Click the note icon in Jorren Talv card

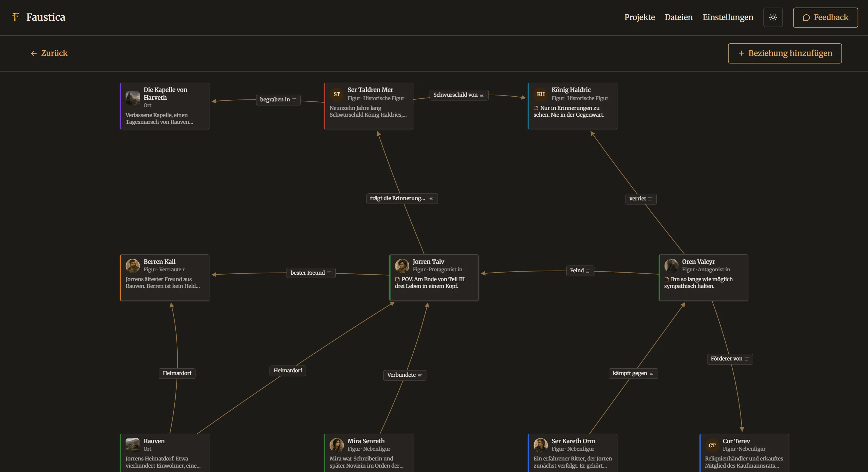pyautogui.click(x=397, y=279)
